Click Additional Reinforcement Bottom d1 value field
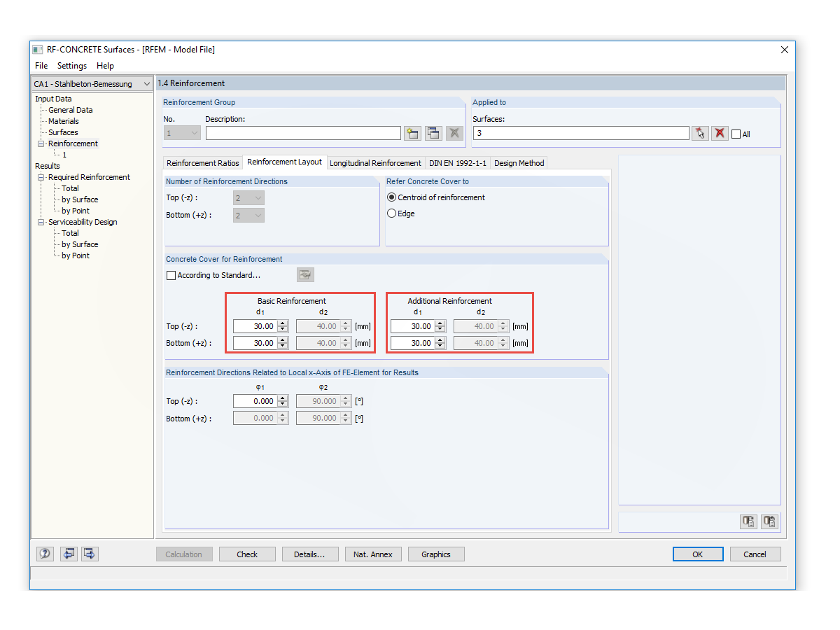Image resolution: width=840 pixels, height=630 pixels. (413, 343)
